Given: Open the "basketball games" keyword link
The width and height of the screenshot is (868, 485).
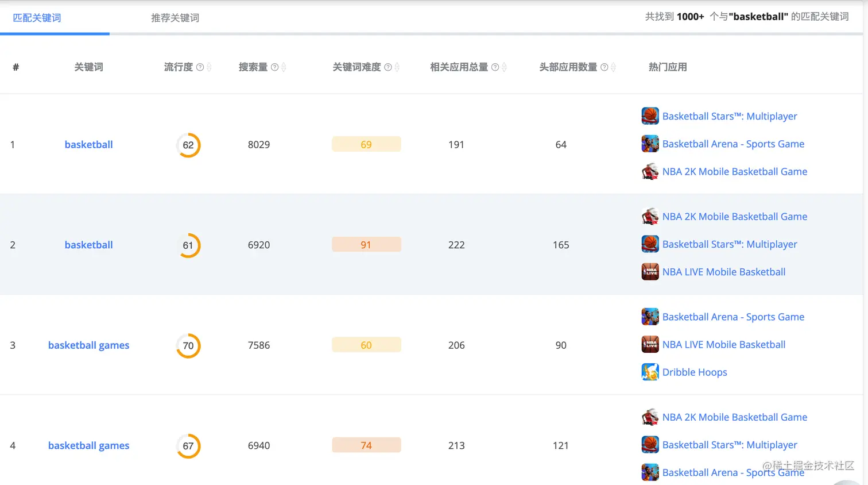Looking at the screenshot, I should [x=88, y=345].
